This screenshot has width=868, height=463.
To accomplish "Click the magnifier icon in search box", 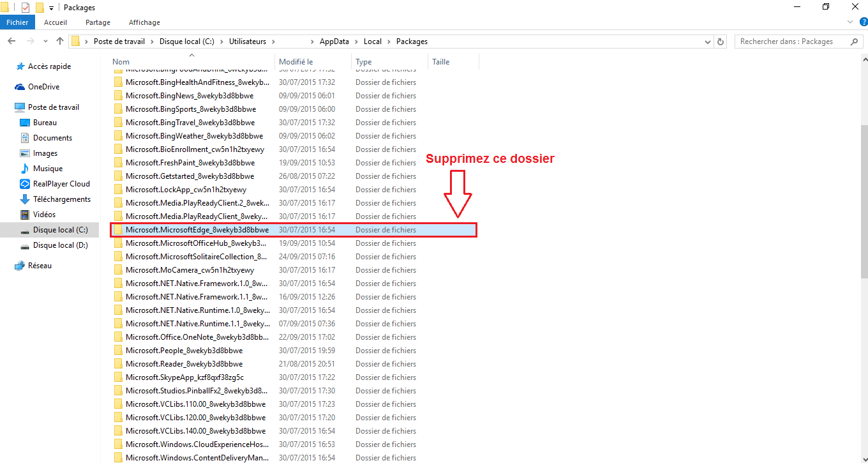I will click(855, 42).
